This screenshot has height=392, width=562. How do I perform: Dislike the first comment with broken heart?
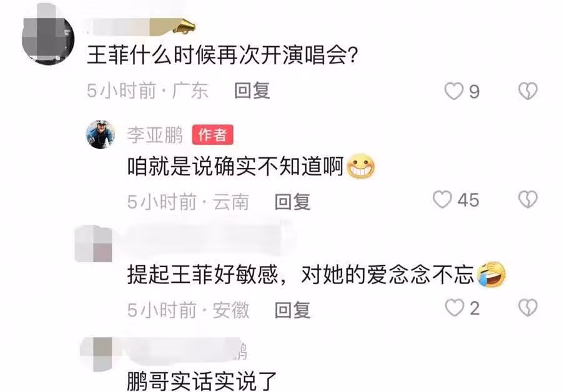(528, 91)
